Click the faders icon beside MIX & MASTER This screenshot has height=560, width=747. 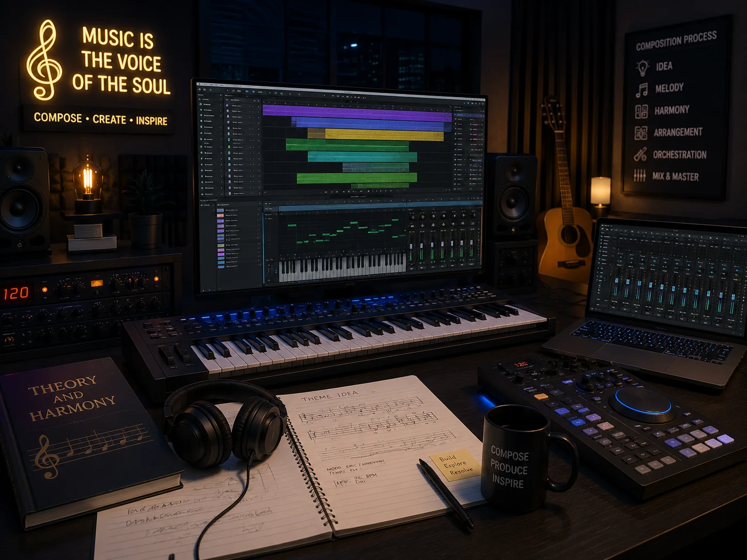[640, 175]
